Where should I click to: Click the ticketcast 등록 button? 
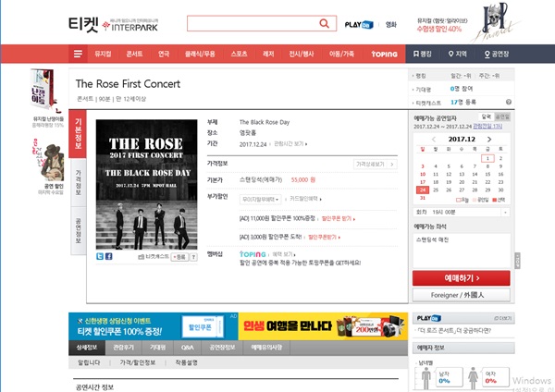(x=179, y=257)
